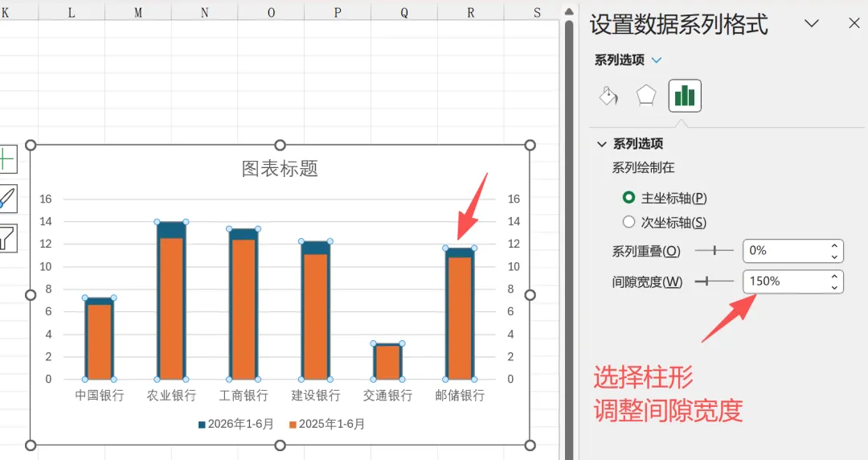
Task: Select the 主坐标轴(P) radio button
Action: click(628, 197)
